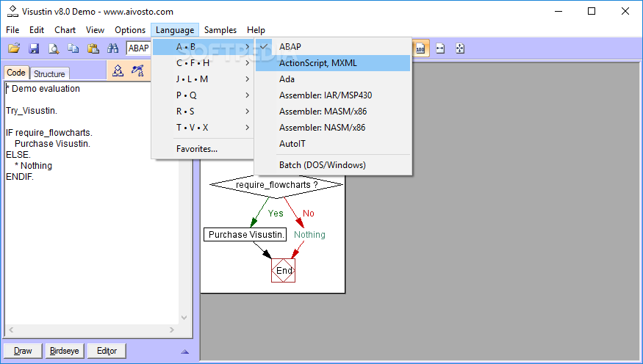The width and height of the screenshot is (643, 364).
Task: Click the pen-and-chart icon beside tabs
Action: coord(137,71)
